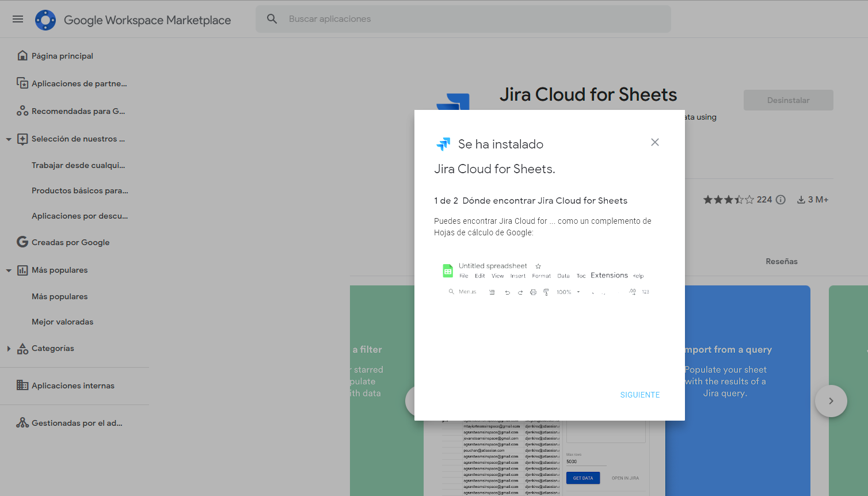Click SIGUIENTE in the dialog
The width and height of the screenshot is (868, 496).
pos(639,395)
